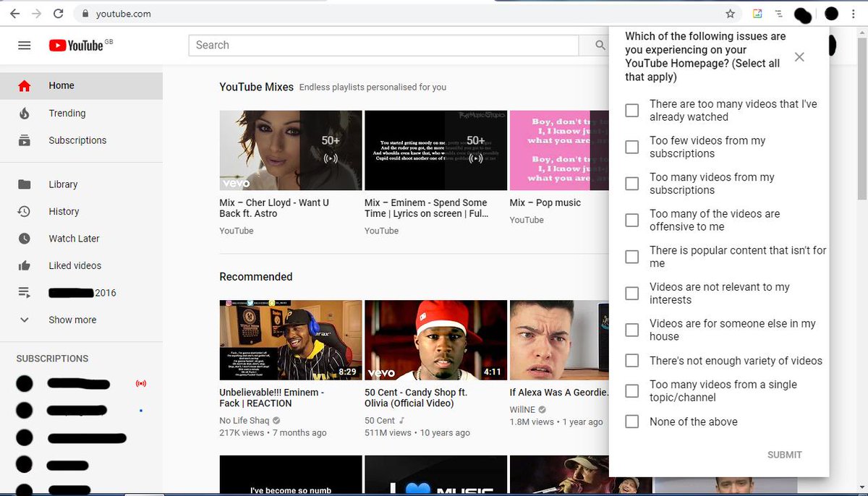868x496 pixels.
Task: Open the hamburger guide menu
Action: [x=25, y=45]
